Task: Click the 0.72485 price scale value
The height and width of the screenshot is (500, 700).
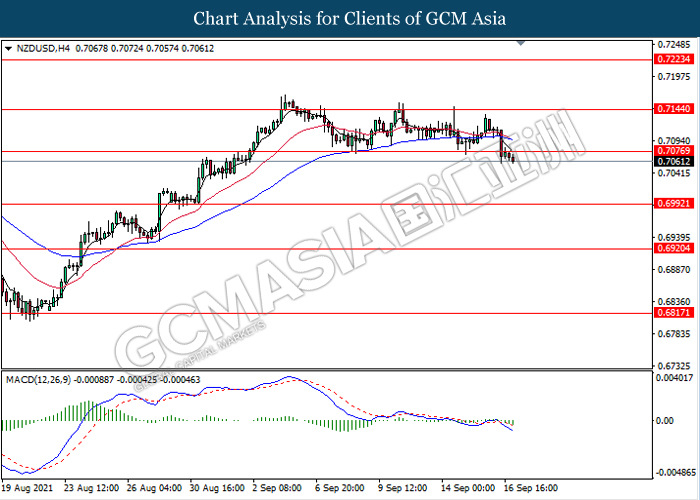Action: 674,45
